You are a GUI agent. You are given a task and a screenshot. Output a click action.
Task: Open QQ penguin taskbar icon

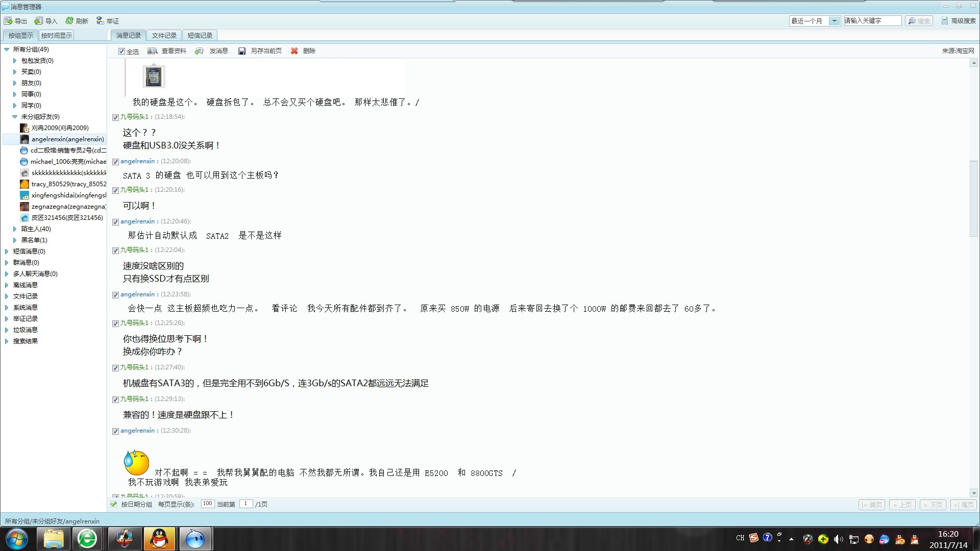tap(159, 539)
